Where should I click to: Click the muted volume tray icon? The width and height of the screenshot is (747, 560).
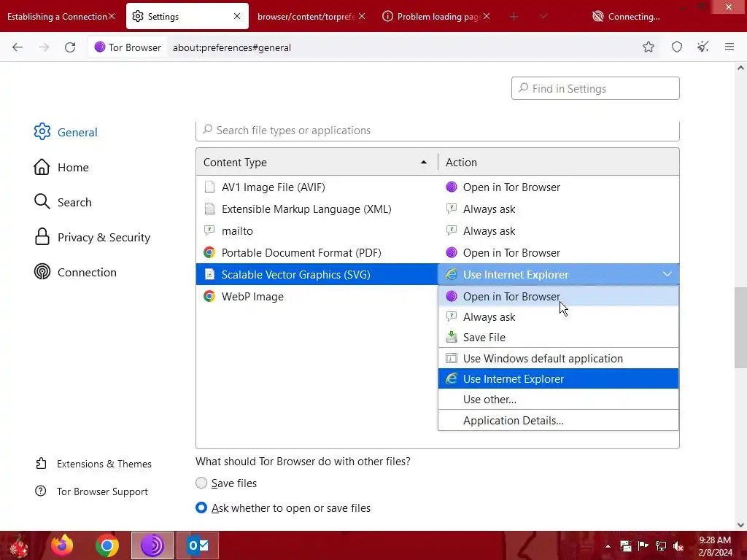click(x=678, y=546)
